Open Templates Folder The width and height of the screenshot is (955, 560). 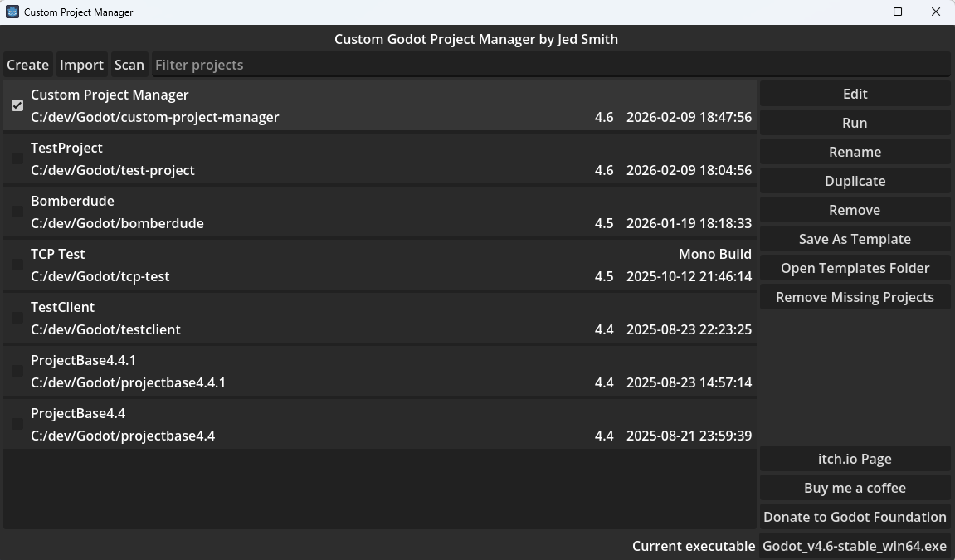[855, 268]
